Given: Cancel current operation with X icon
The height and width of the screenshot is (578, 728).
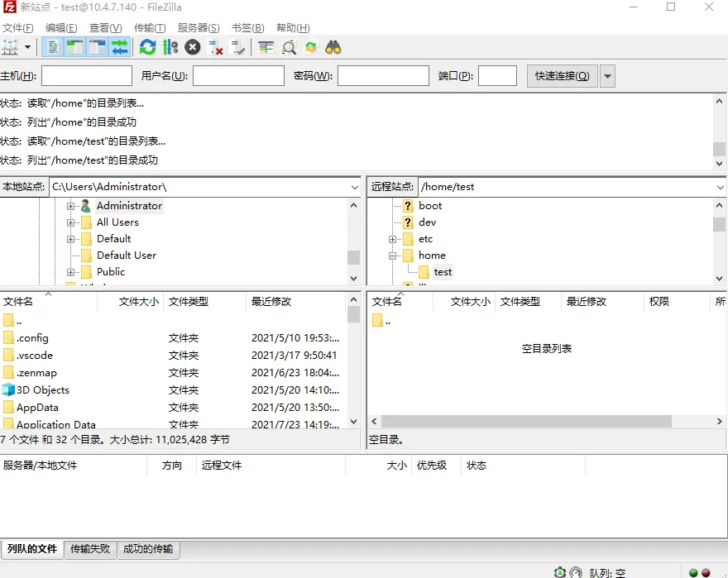Looking at the screenshot, I should (x=193, y=47).
